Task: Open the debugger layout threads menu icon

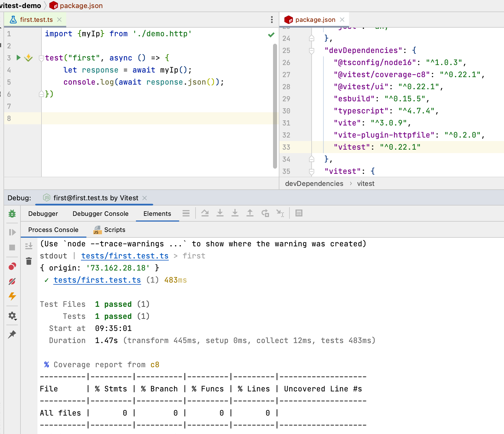Action: [x=186, y=213]
